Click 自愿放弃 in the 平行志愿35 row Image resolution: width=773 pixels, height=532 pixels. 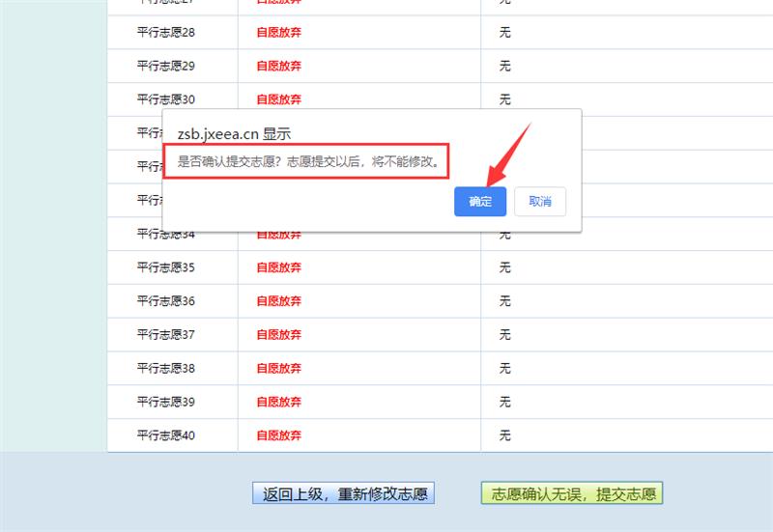278,267
